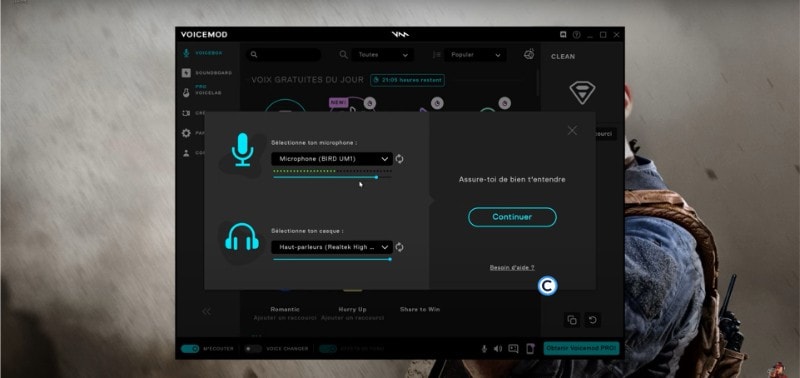Open the Popular sort dropdown

(x=475, y=55)
